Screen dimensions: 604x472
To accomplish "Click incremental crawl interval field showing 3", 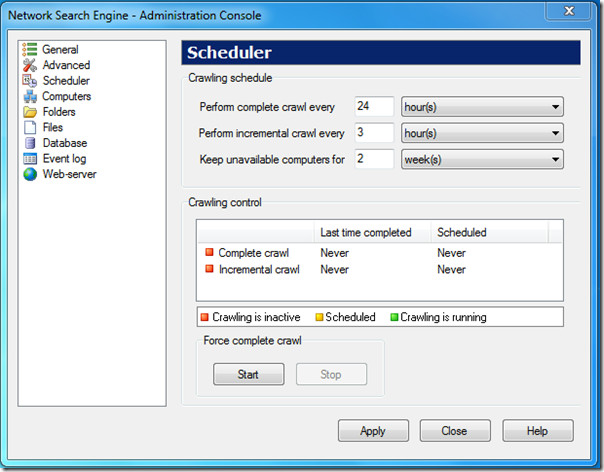I will coord(374,133).
